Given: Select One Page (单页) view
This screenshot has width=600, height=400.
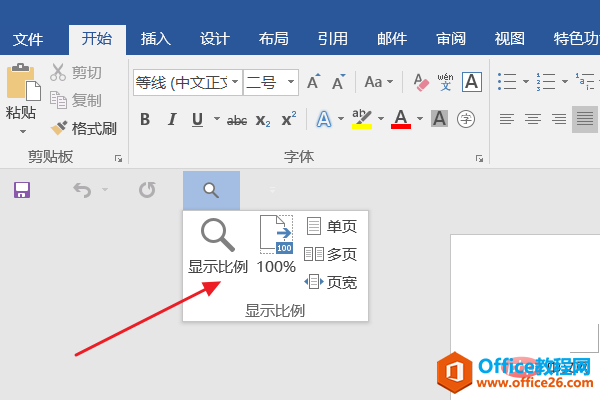Looking at the screenshot, I should (x=331, y=226).
